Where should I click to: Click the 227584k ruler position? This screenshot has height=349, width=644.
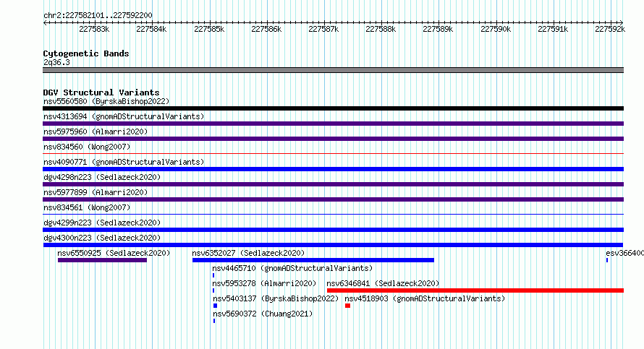[x=151, y=29]
